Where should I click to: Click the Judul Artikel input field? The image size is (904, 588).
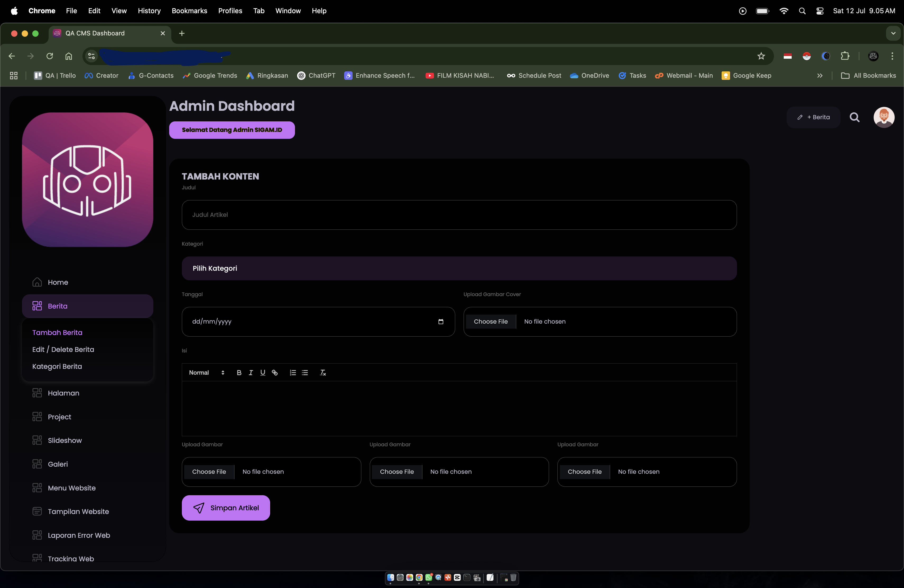point(459,215)
